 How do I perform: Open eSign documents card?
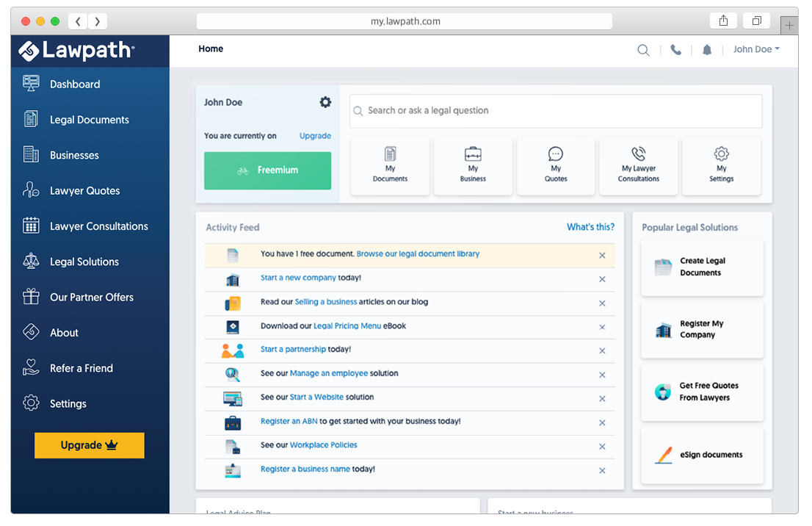702,455
